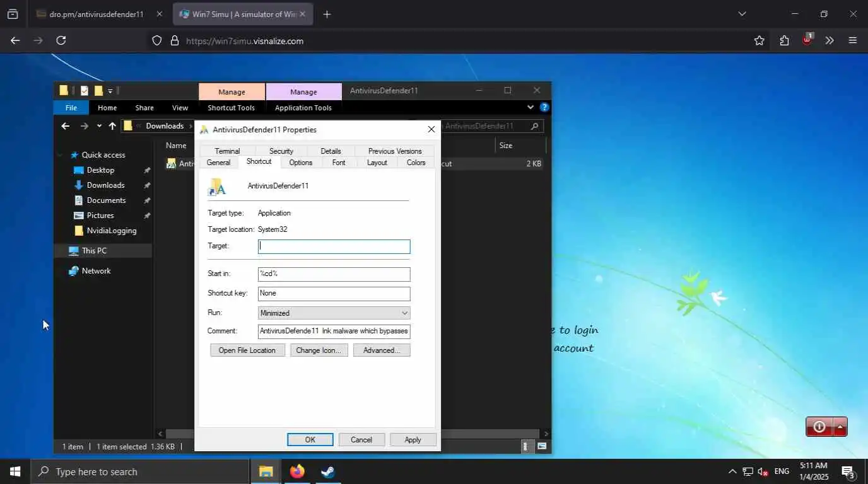Click the Start in field
This screenshot has height=484, width=868.
[334, 274]
